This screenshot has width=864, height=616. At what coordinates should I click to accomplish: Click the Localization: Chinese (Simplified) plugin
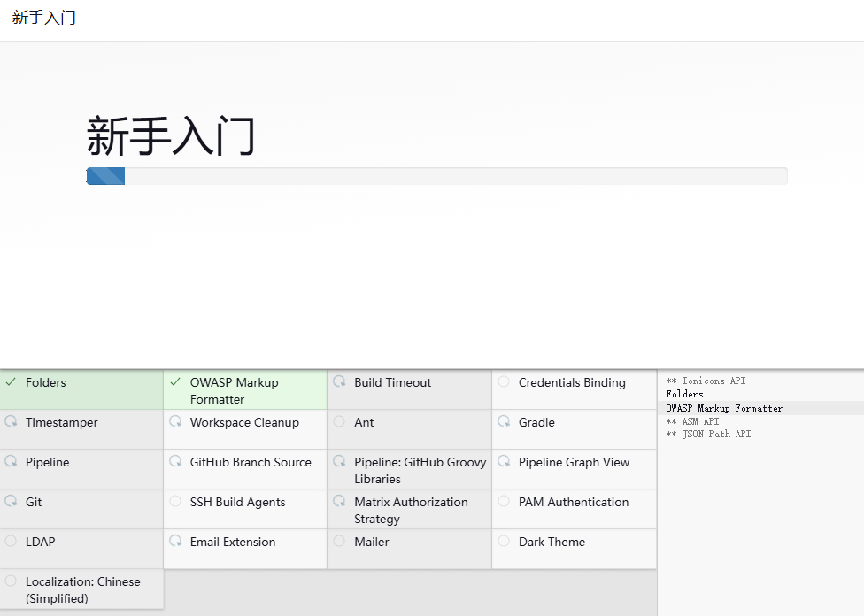(x=82, y=589)
